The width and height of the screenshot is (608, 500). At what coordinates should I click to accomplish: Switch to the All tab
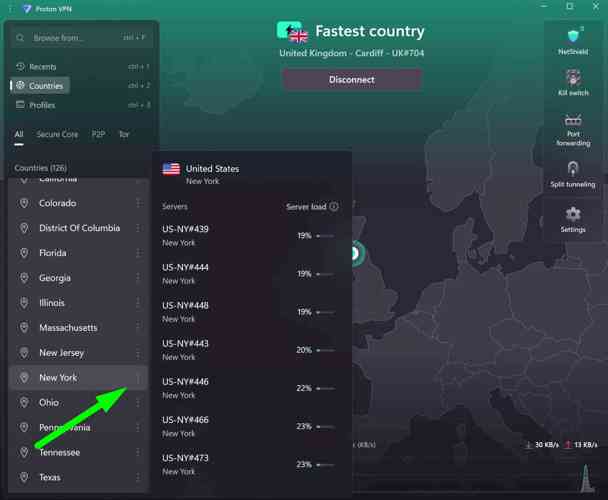[x=19, y=135]
